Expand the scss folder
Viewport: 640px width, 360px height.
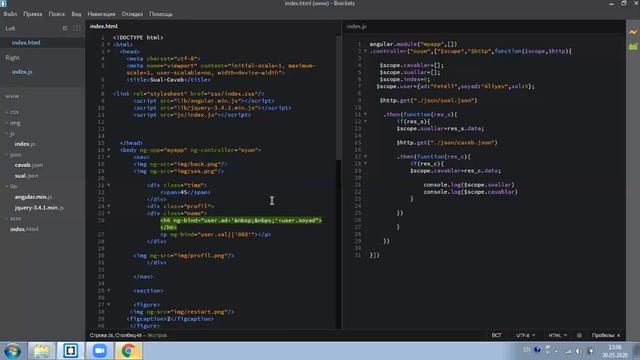tap(13, 218)
